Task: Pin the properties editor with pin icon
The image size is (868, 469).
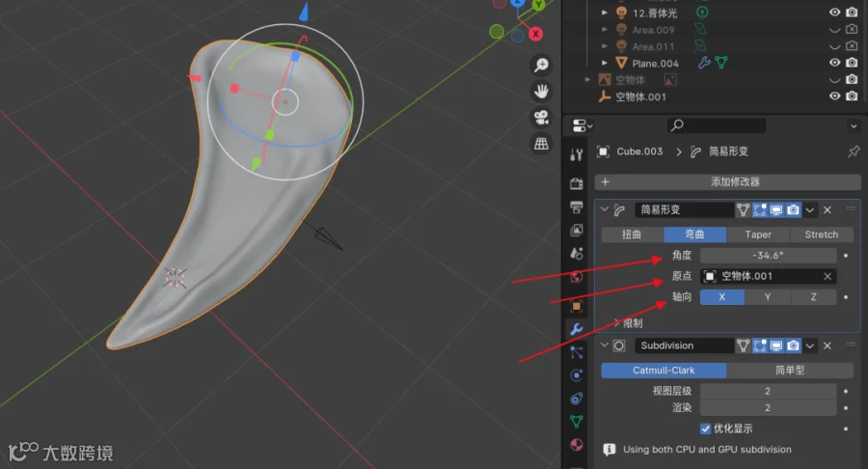Action: coord(854,152)
